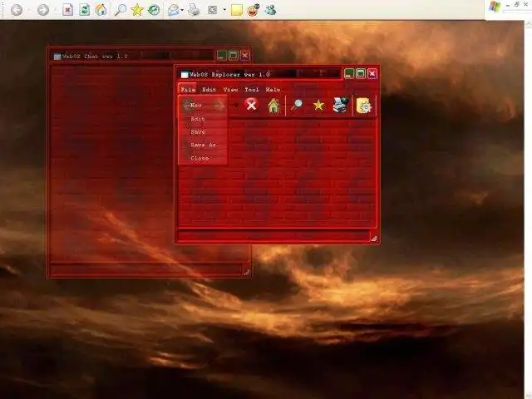Click Search magnifier in WebOS Explorer toolbar

pyautogui.click(x=296, y=106)
